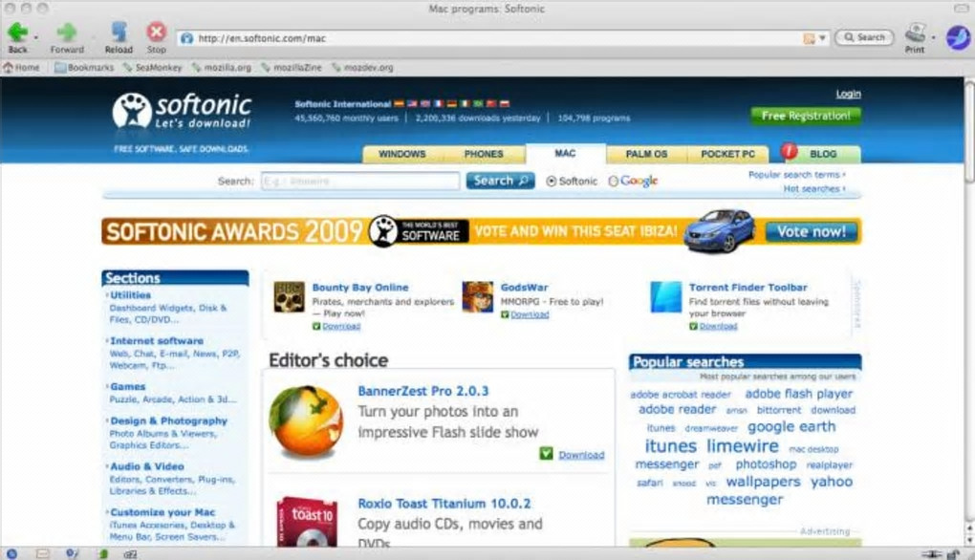Image resolution: width=975 pixels, height=560 pixels.
Task: Click the GodsWar Download link
Action: point(530,314)
